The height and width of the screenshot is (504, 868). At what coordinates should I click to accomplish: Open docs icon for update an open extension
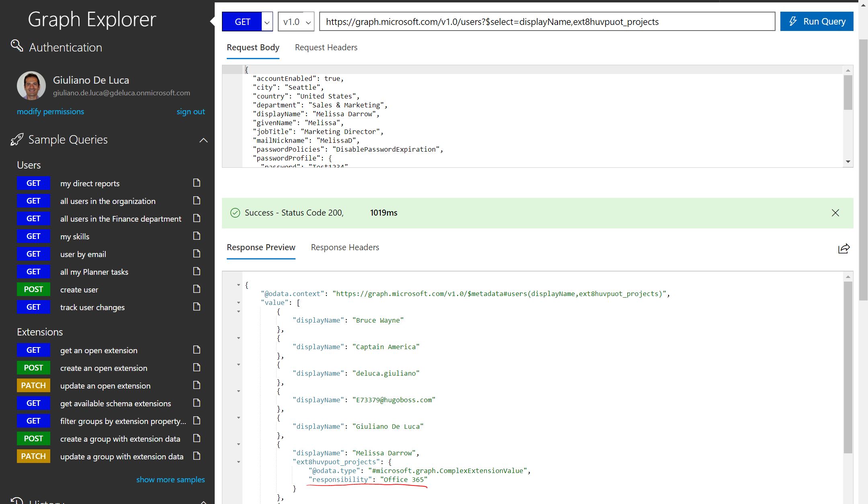(x=197, y=385)
